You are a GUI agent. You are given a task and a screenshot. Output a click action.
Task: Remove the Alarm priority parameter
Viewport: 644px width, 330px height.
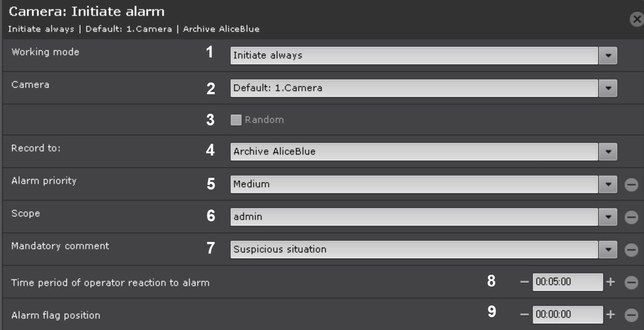631,185
